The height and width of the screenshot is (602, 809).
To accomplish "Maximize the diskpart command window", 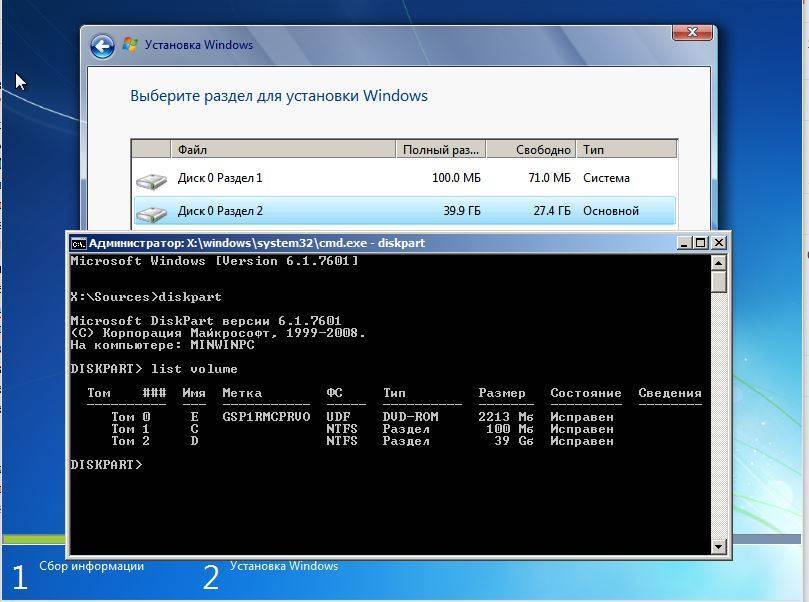I will click(701, 243).
